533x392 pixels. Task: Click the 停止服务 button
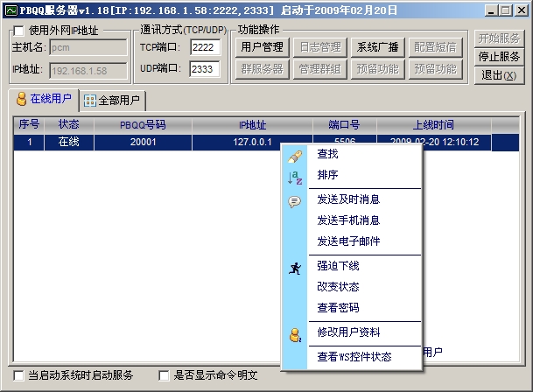click(x=499, y=57)
